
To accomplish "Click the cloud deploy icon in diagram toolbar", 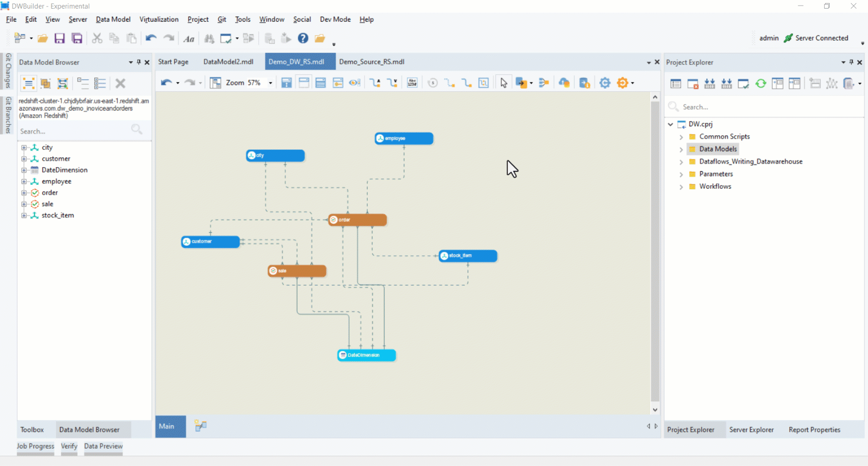I will tap(564, 83).
